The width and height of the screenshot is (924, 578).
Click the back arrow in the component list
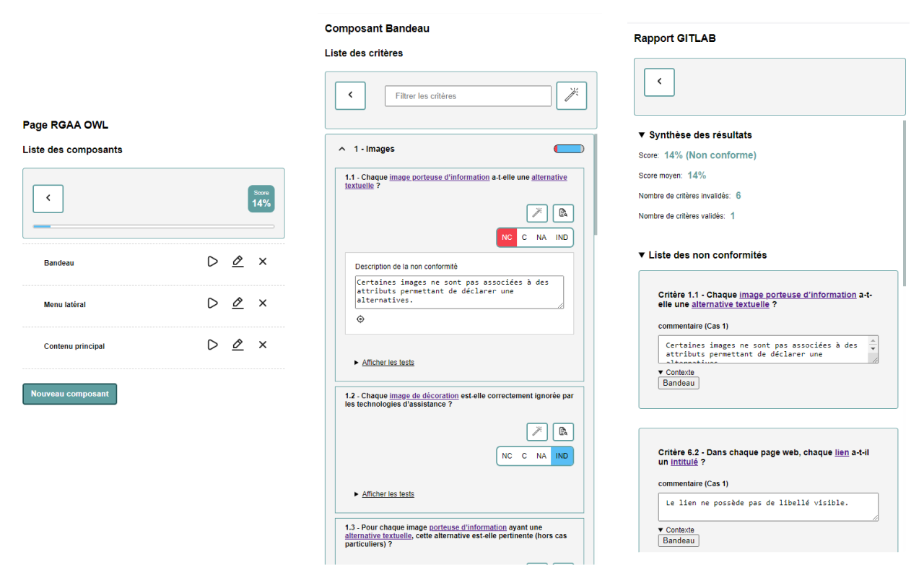(x=48, y=199)
